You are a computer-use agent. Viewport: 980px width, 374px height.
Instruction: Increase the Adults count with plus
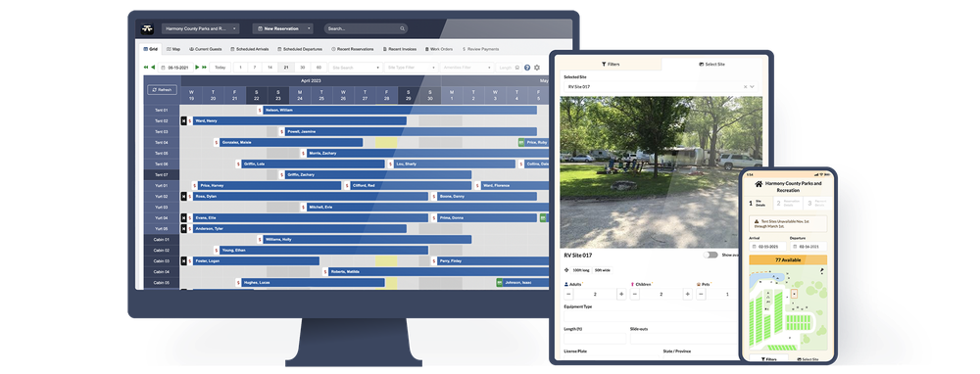pyautogui.click(x=620, y=294)
